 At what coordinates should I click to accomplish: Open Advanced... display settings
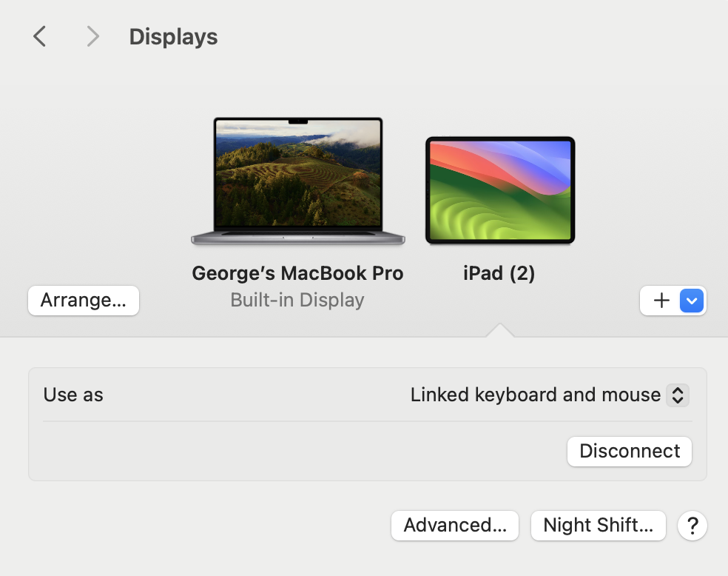point(455,526)
